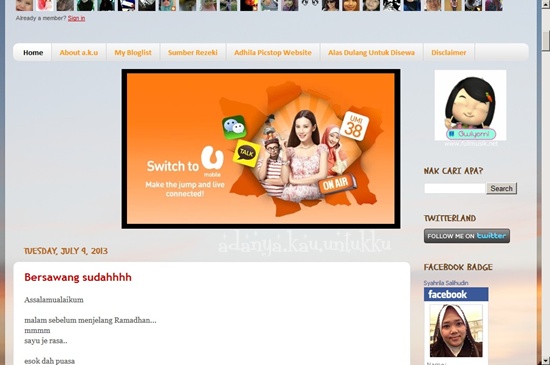Click the green WeChat icon in banner
The width and height of the screenshot is (550, 365).
(x=234, y=127)
